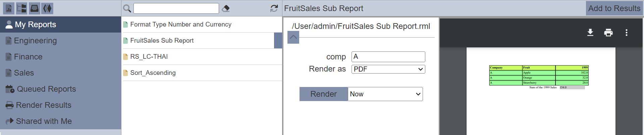This screenshot has width=644, height=135.
Task: Click the Render button
Action: coord(324,94)
